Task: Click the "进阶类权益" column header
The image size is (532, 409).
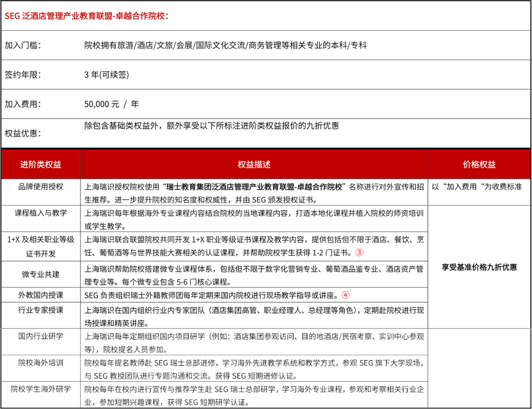Action: (x=41, y=165)
